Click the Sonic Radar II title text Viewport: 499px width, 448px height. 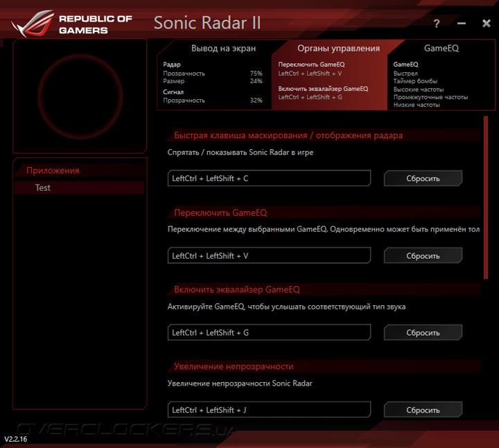point(207,23)
